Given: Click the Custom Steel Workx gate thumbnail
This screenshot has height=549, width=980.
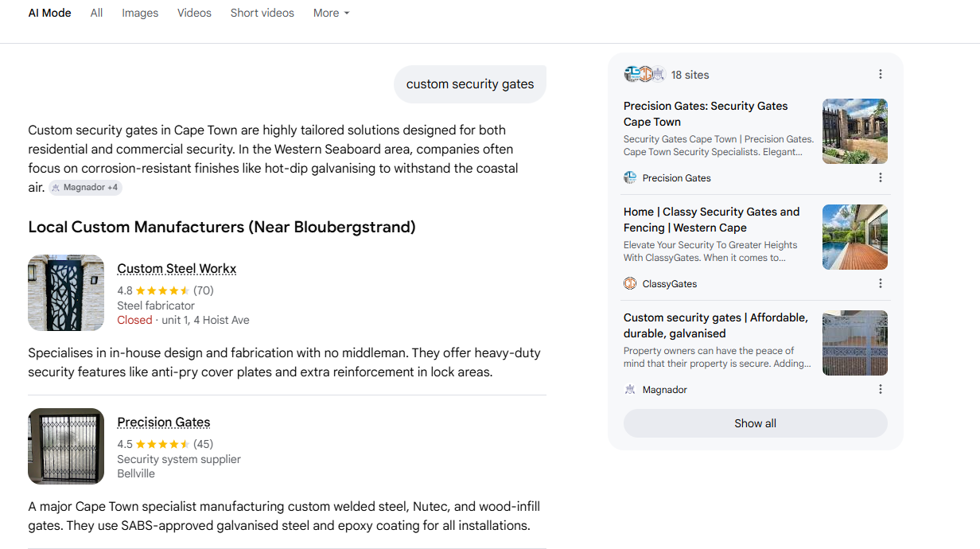Looking at the screenshot, I should coord(66,293).
